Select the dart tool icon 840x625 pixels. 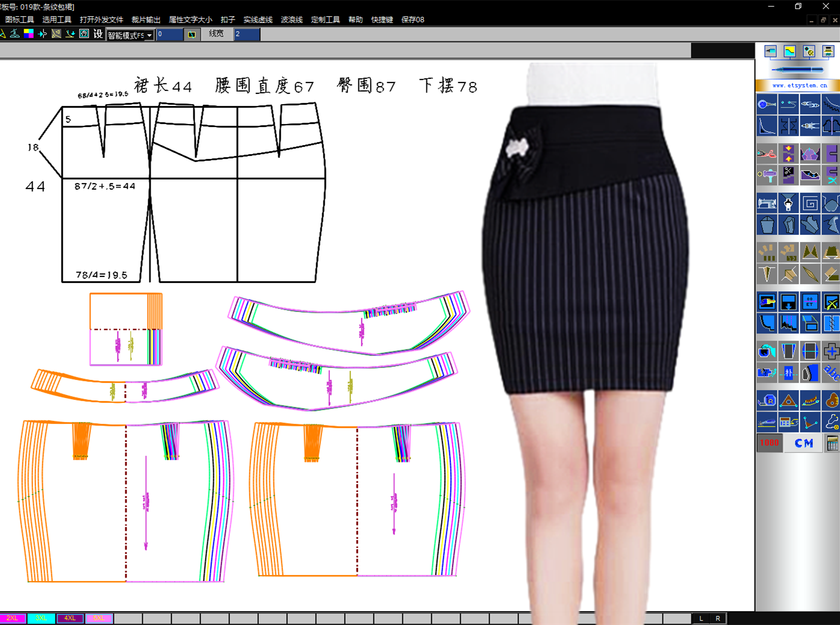point(767,275)
